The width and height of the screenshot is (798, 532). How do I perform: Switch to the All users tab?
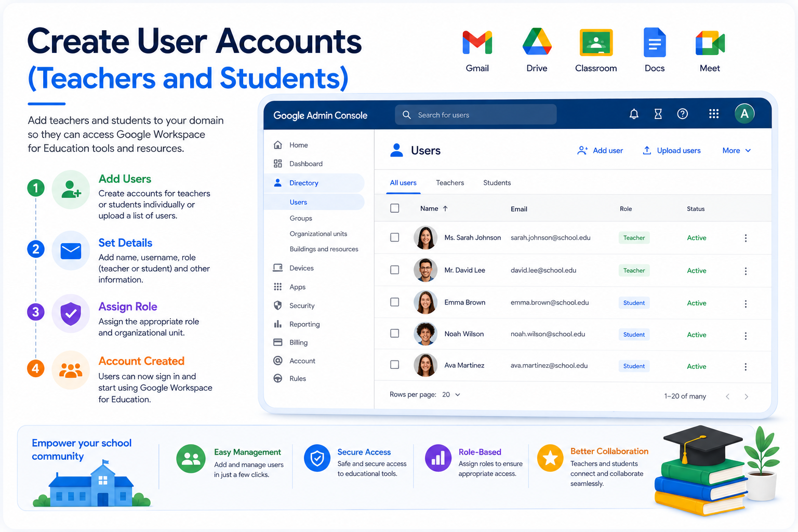click(403, 183)
